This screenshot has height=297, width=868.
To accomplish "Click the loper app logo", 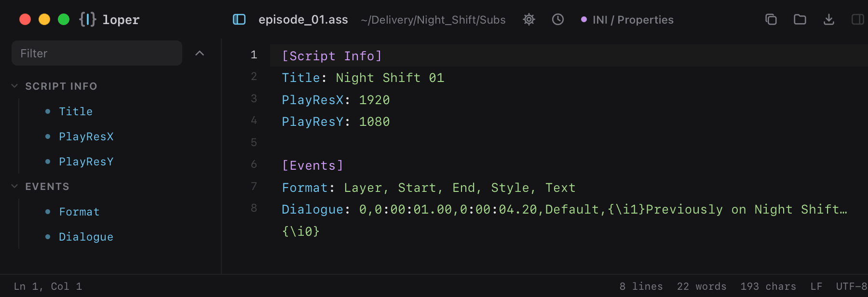I will [87, 19].
